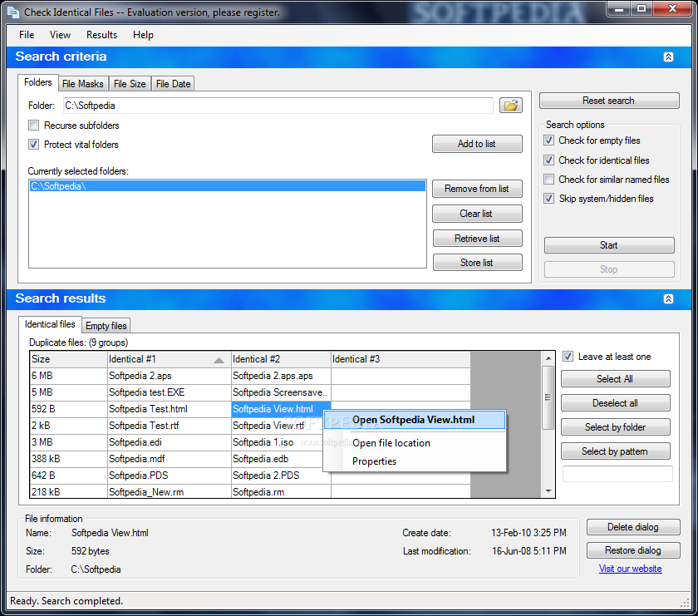The width and height of the screenshot is (698, 616).
Task: Switch to the File Masks tab
Action: pyautogui.click(x=83, y=84)
